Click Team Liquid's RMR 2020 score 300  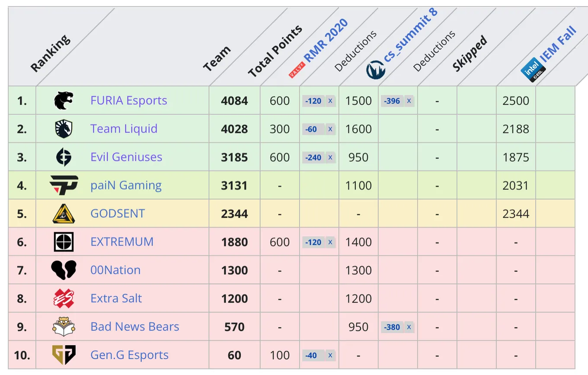tap(280, 129)
